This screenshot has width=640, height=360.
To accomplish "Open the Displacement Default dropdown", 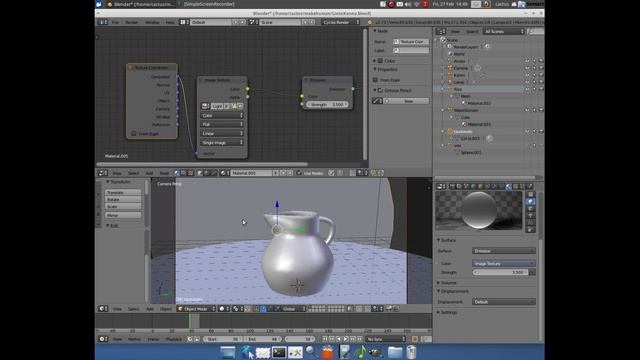I will click(504, 302).
